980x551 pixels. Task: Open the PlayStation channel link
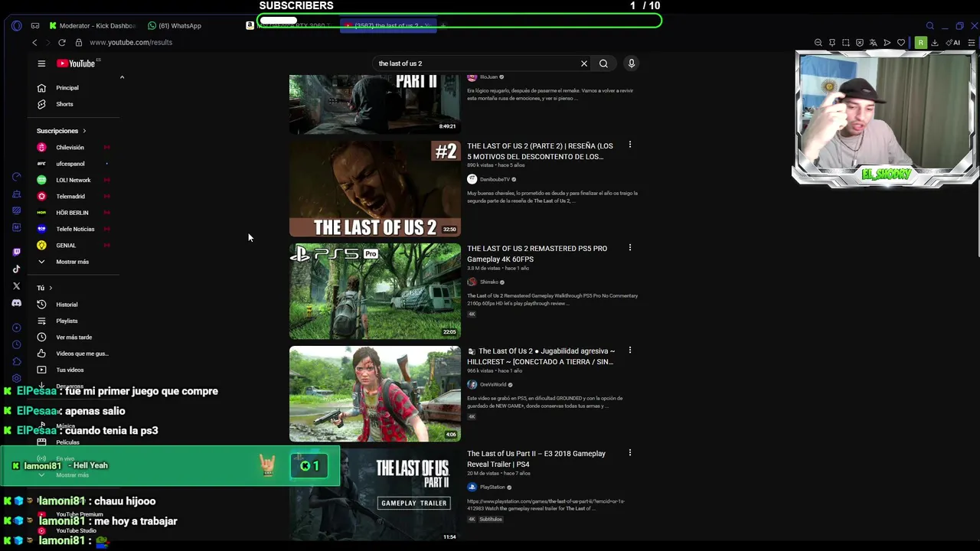pyautogui.click(x=492, y=487)
